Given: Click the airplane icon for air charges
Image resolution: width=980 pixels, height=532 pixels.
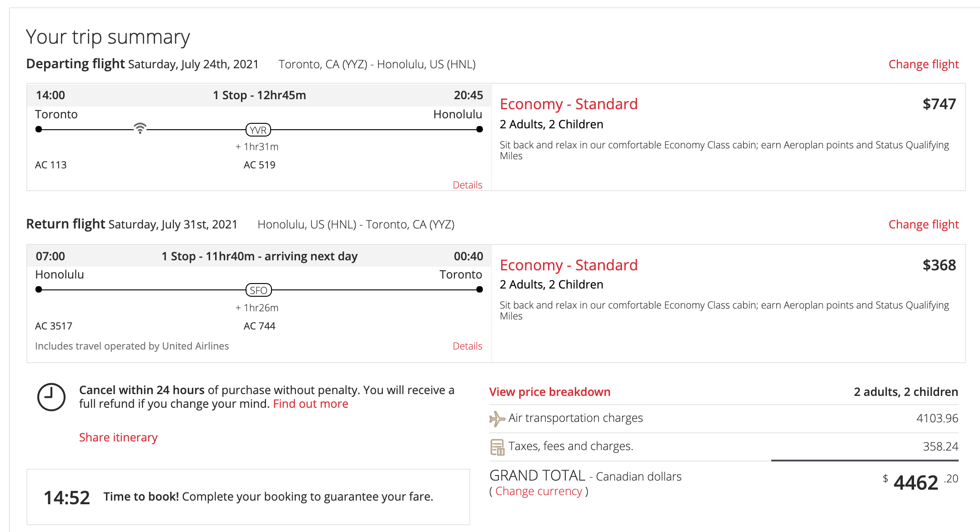Looking at the screenshot, I should [x=497, y=418].
